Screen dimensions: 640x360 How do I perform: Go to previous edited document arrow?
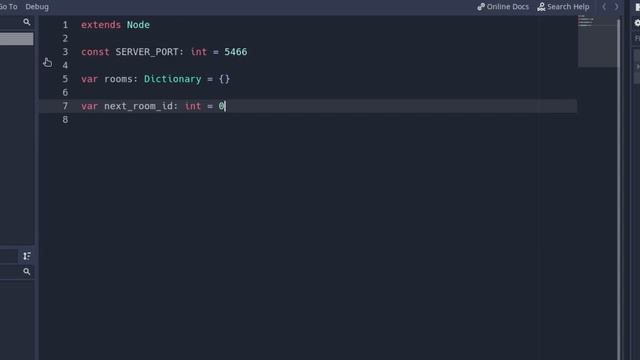pos(604,7)
